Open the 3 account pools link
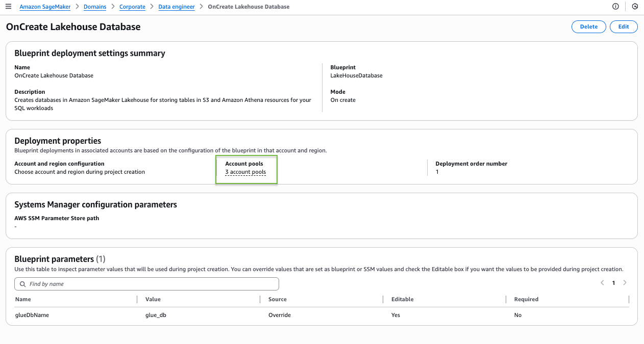This screenshot has width=644, height=344. click(x=245, y=172)
